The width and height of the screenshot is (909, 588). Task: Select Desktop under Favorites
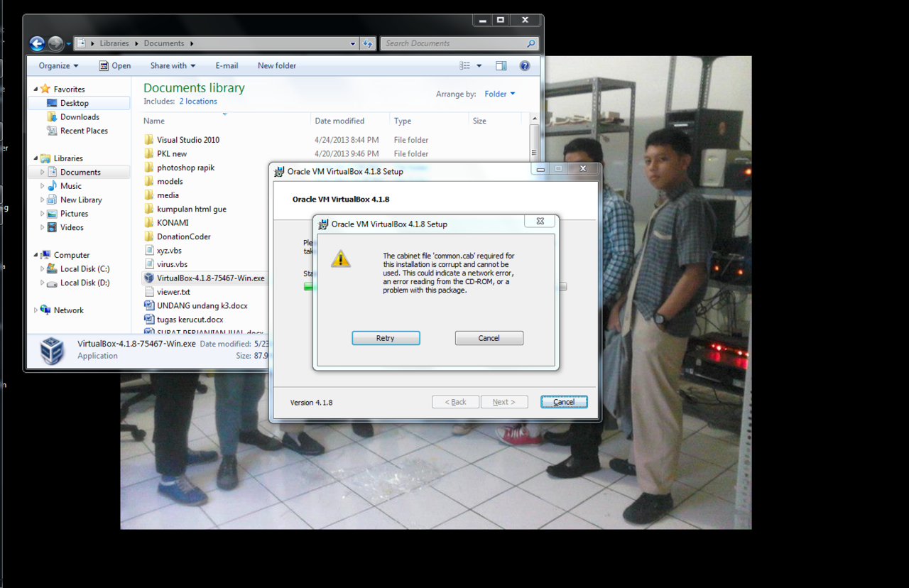[x=75, y=103]
